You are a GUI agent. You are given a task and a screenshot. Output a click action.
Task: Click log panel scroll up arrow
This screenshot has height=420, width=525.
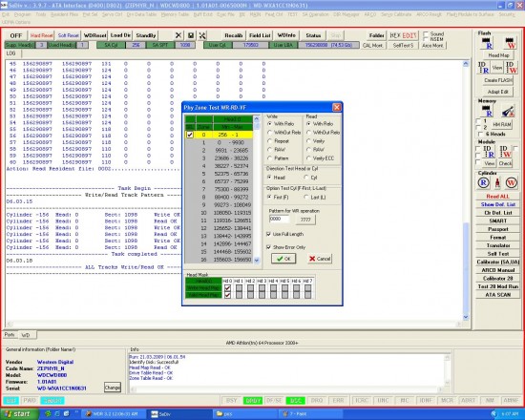coord(466,64)
